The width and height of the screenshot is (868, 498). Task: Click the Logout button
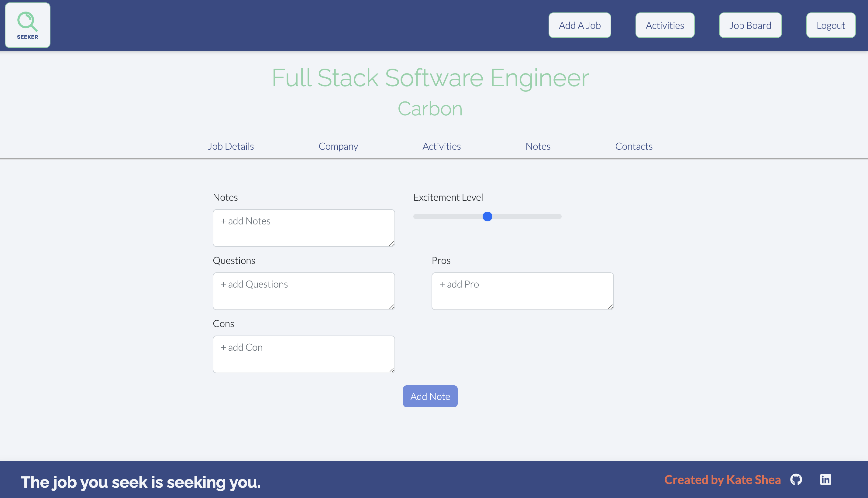point(831,25)
